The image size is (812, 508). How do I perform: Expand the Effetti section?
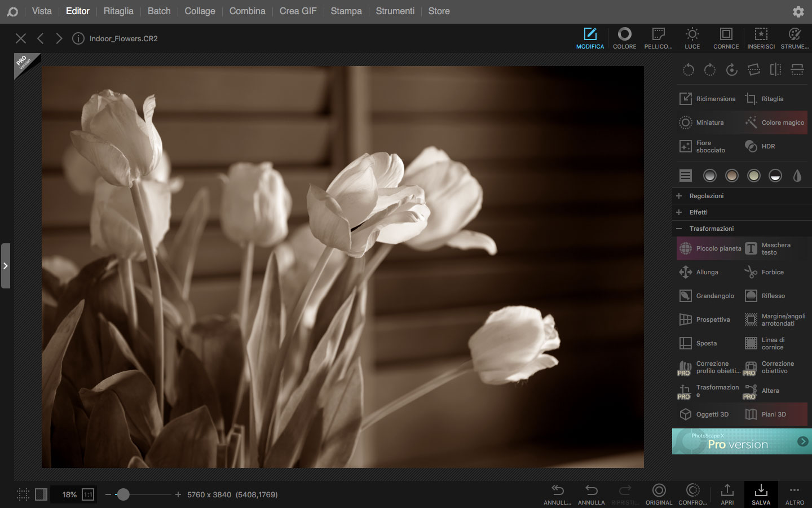[x=698, y=212]
